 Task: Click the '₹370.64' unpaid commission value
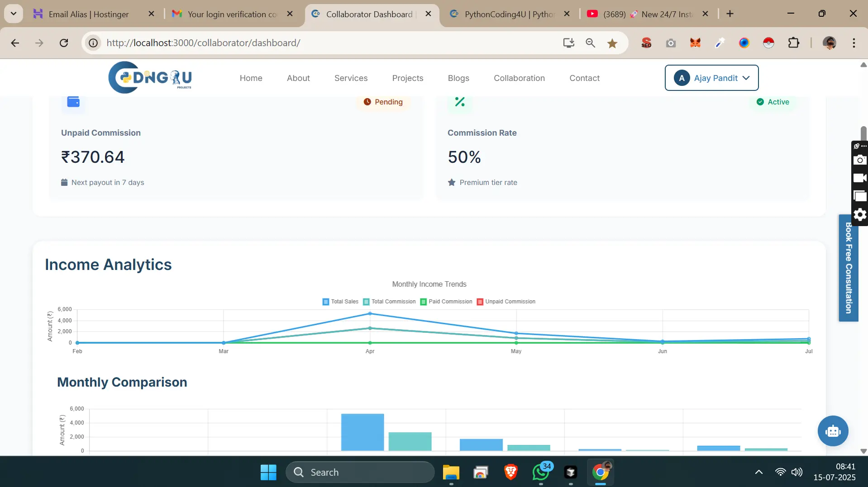[93, 157]
